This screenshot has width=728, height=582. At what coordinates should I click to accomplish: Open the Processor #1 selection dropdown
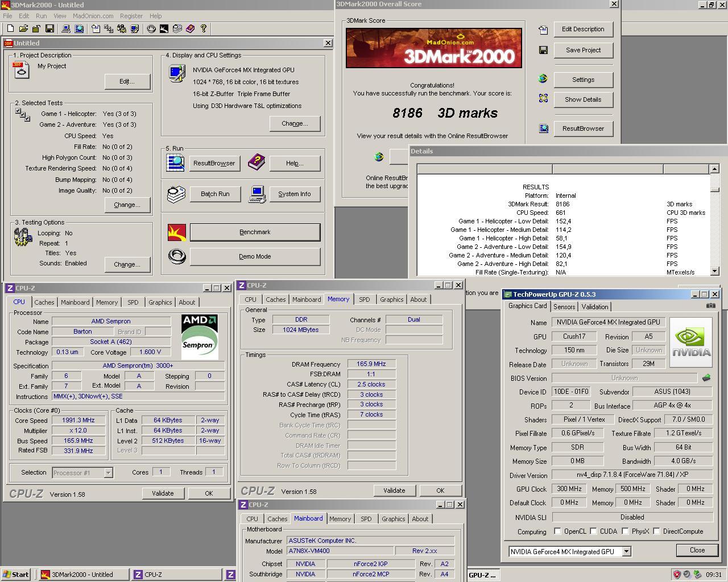click(108, 472)
